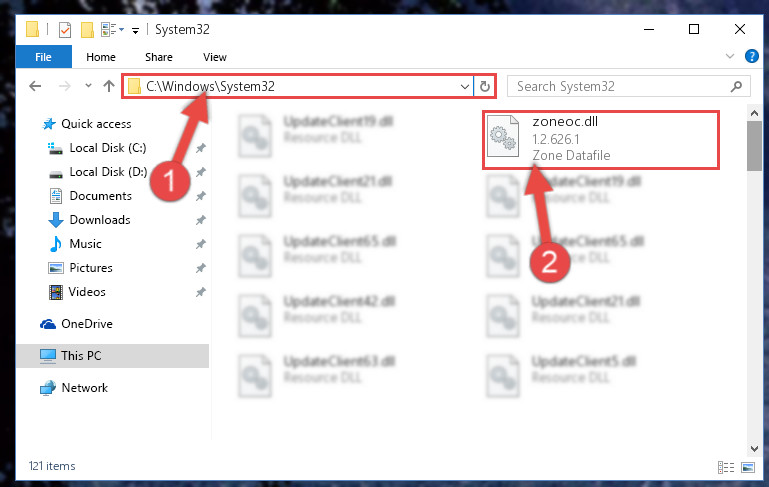This screenshot has width=769, height=487.
Task: Click the Properties quick access toolbar icon
Action: pos(65,30)
